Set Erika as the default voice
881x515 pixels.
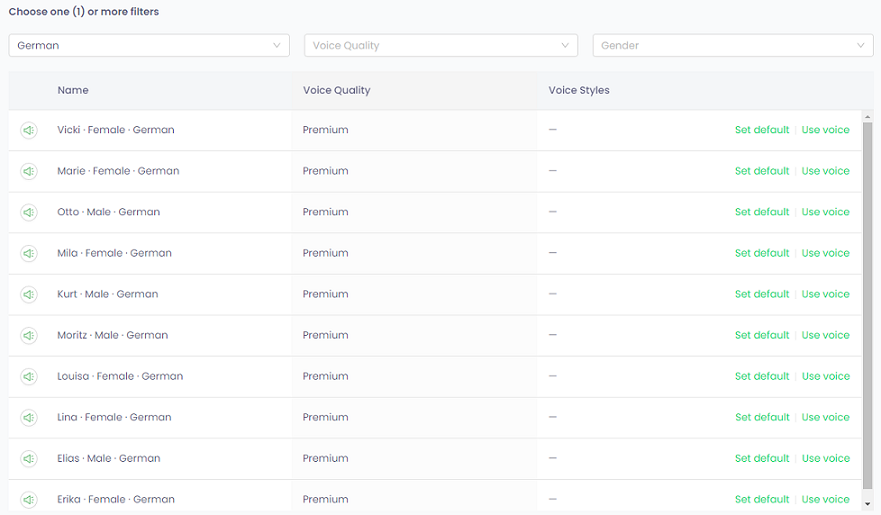(x=762, y=499)
